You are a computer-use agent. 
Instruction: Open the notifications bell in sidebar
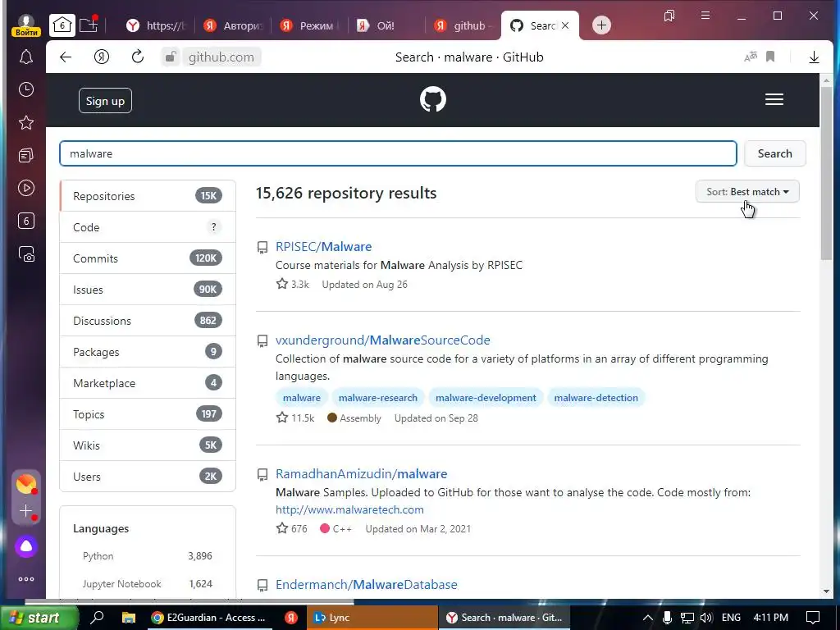click(x=25, y=57)
